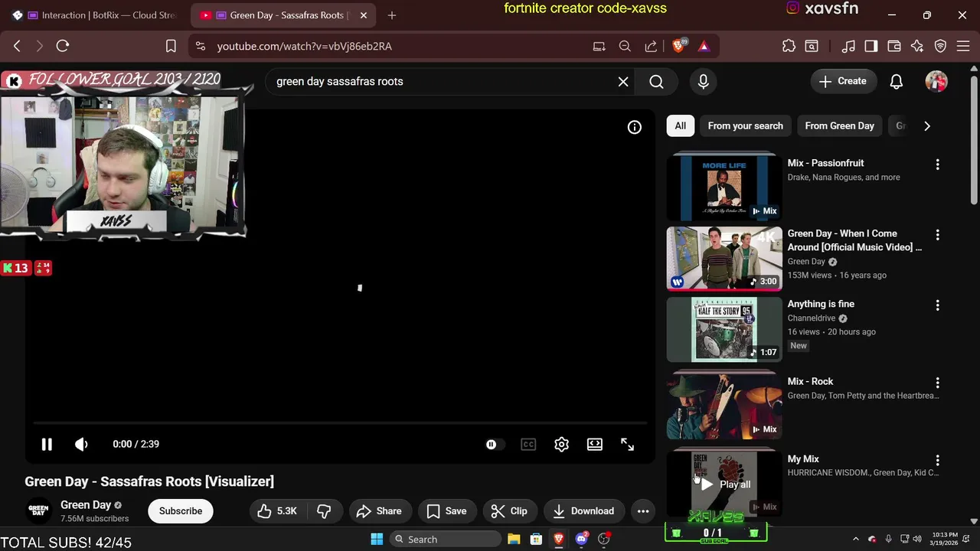Screen dimensions: 980x551
Task: Open Brave Rewards triangle icon
Action: 704,46
